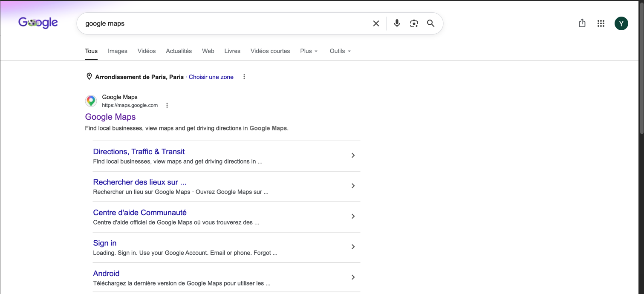Switch to the Images tab

click(118, 51)
